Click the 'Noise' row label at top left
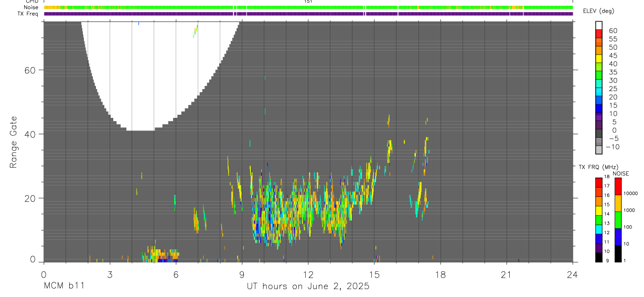The image size is (644, 297). tap(31, 7)
